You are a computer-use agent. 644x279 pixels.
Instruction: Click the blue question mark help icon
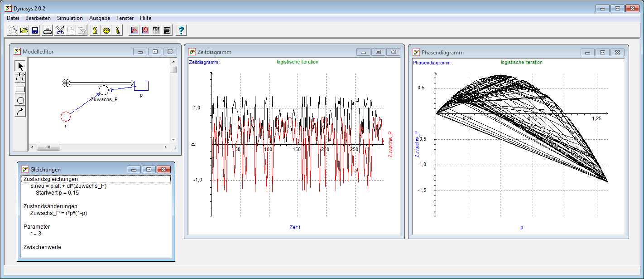coord(181,30)
